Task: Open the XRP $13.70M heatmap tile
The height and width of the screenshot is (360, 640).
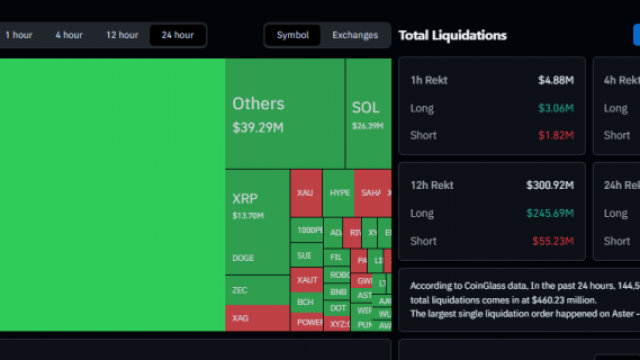Action: (x=257, y=206)
